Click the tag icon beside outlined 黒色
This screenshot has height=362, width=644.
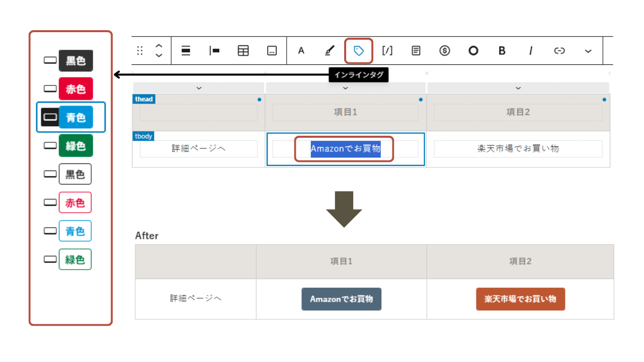(x=50, y=173)
